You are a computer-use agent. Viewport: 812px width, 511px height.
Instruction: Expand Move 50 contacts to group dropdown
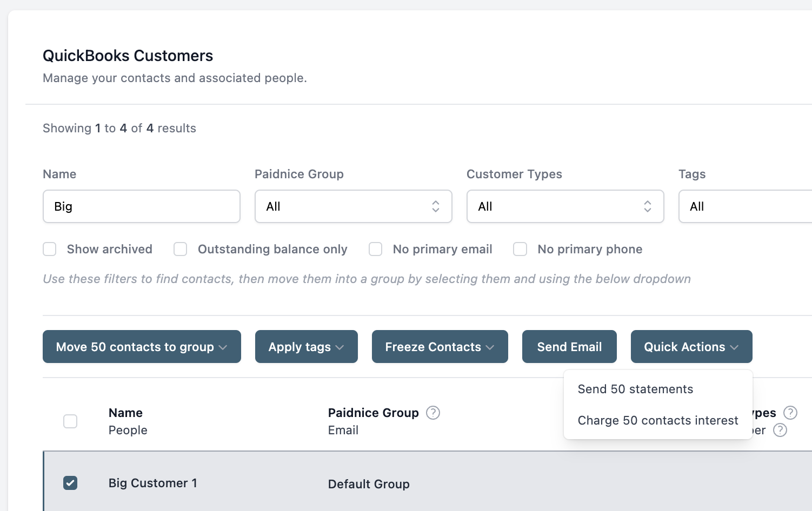tap(142, 347)
